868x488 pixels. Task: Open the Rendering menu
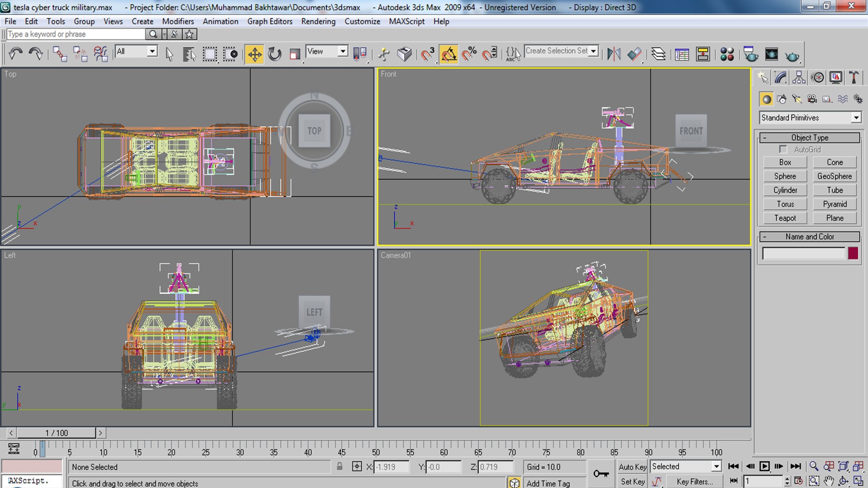click(318, 21)
